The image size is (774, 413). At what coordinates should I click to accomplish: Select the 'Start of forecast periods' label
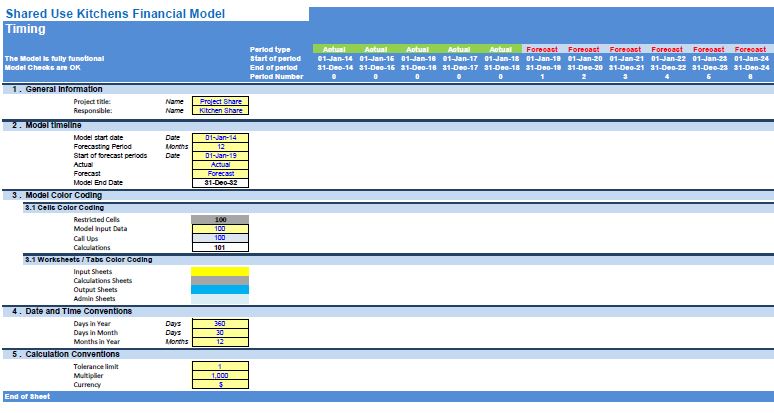(111, 155)
